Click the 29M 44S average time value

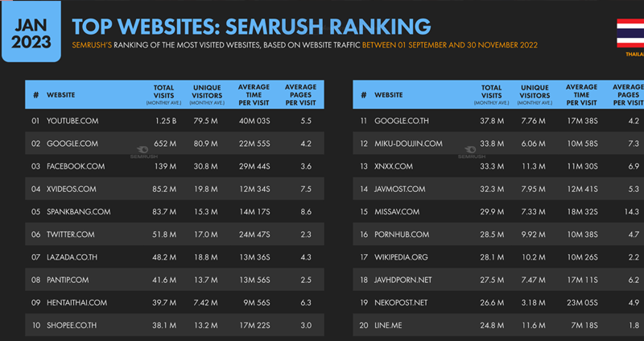(254, 166)
